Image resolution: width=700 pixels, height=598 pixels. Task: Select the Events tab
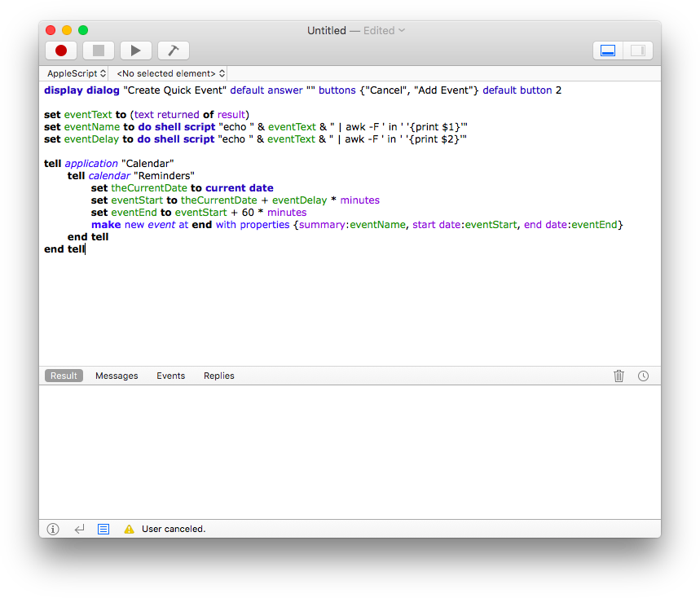pyautogui.click(x=170, y=376)
